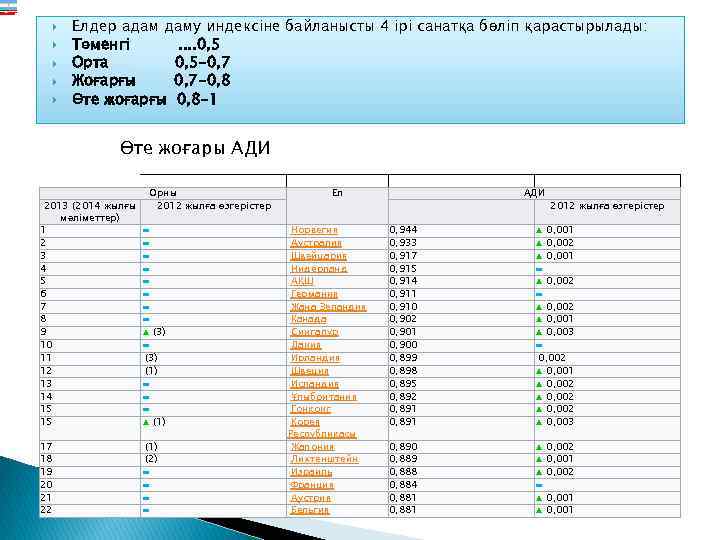
Task: Open the Норвегия country link
Action: pos(314,230)
